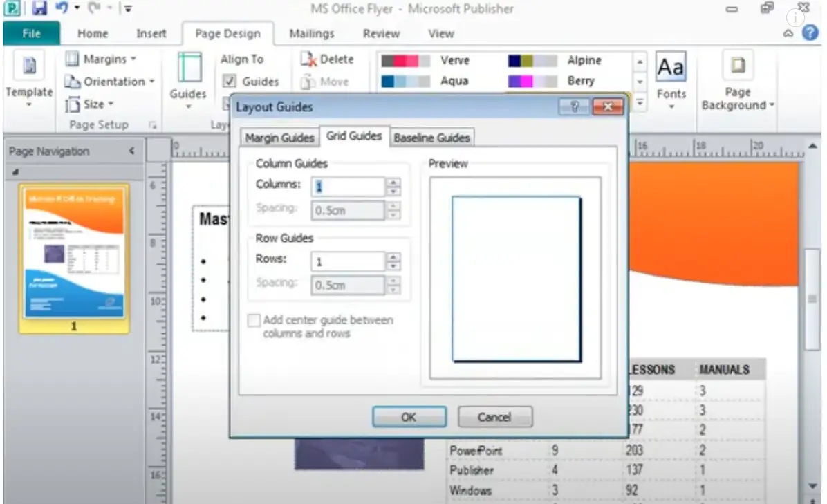The width and height of the screenshot is (827, 504).
Task: Click the dialog Help question button
Action: click(575, 106)
